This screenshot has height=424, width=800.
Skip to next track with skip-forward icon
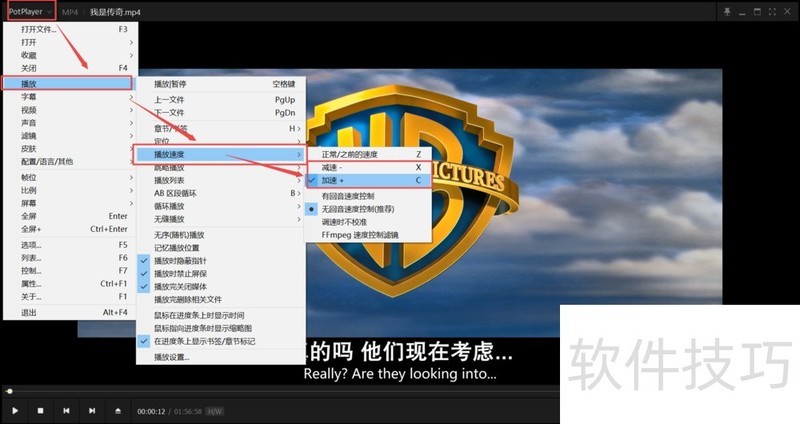pyautogui.click(x=92, y=411)
